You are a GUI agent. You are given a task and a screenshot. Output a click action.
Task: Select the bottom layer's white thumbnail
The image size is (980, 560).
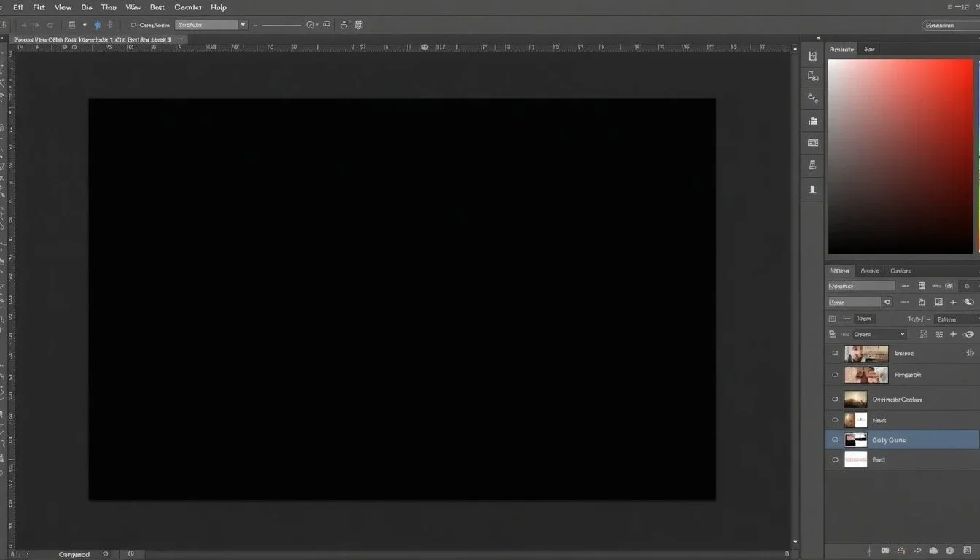tap(855, 459)
